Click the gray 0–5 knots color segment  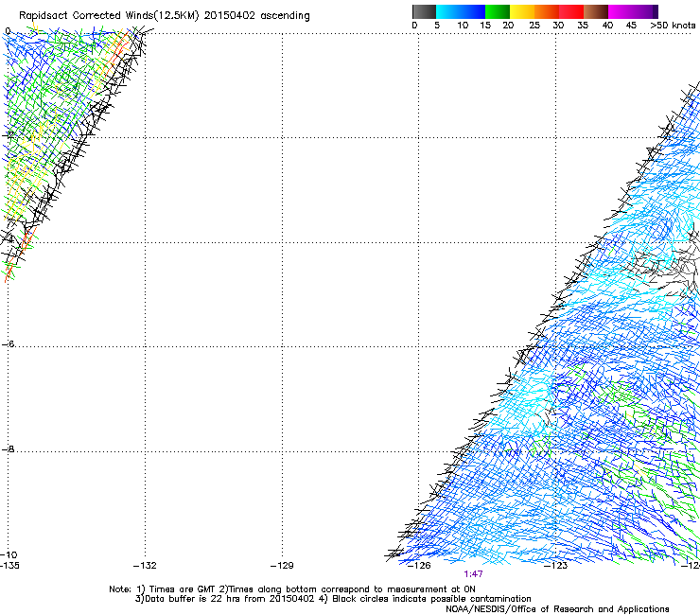[x=424, y=11]
